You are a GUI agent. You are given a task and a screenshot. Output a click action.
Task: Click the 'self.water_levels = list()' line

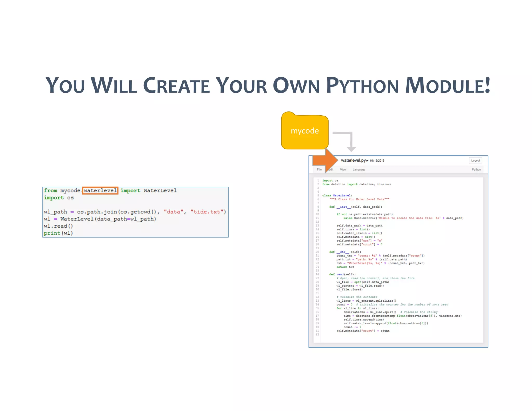tap(359, 233)
